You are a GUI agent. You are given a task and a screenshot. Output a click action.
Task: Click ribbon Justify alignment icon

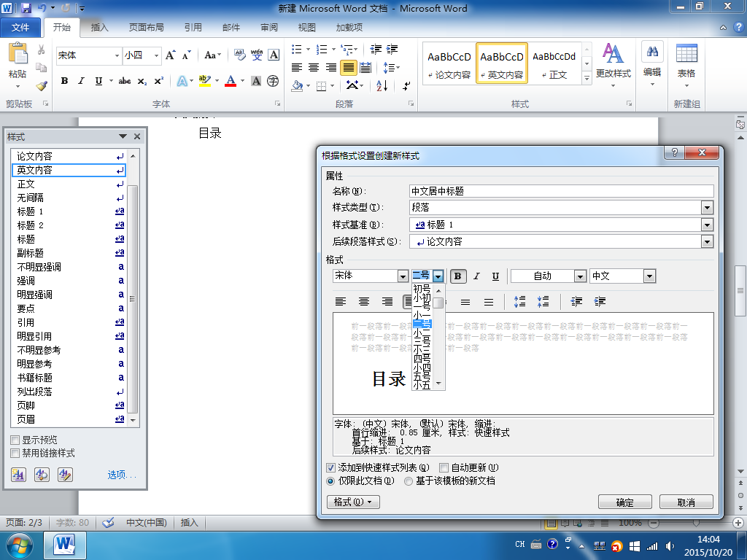coord(349,68)
